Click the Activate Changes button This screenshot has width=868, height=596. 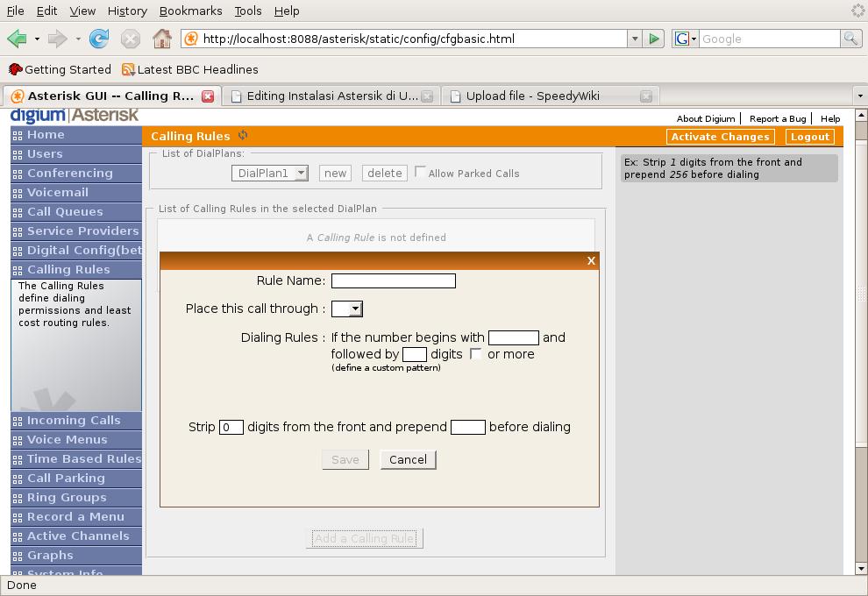click(x=720, y=137)
